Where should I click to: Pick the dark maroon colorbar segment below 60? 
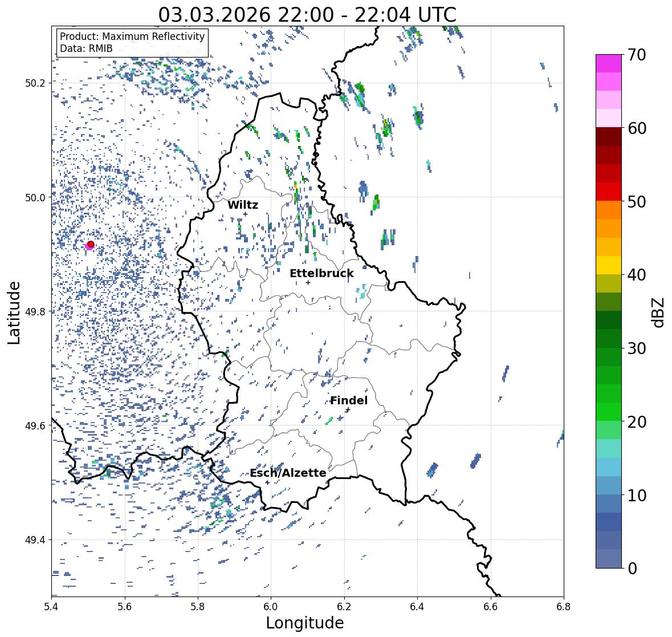(609, 137)
